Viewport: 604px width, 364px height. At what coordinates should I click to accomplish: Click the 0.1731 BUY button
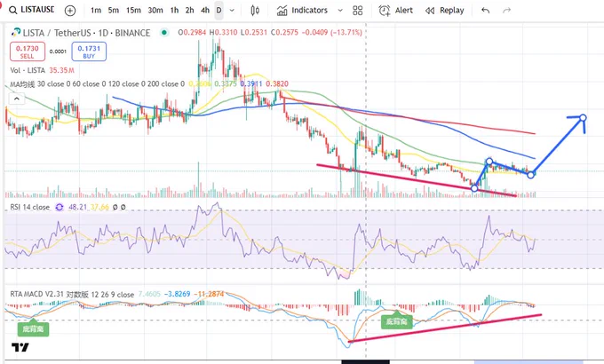(89, 51)
